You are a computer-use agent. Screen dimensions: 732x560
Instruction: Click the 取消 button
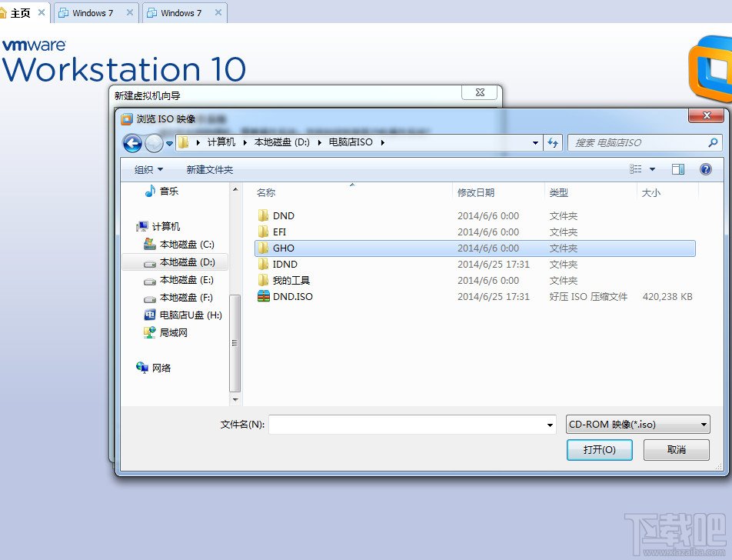point(677,450)
